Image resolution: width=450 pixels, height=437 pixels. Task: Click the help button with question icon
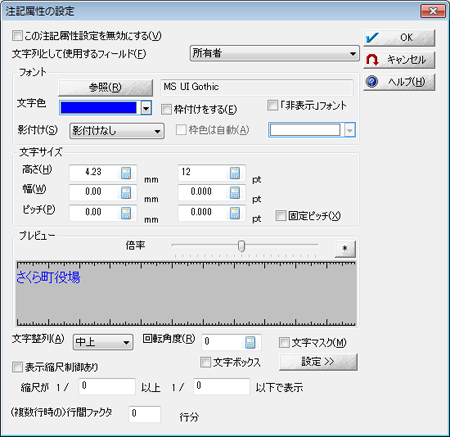click(399, 82)
